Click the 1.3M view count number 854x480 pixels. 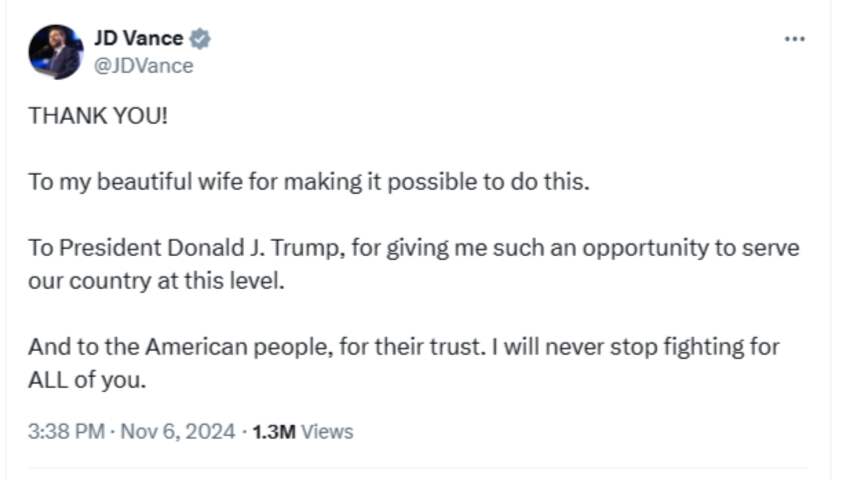(275, 432)
